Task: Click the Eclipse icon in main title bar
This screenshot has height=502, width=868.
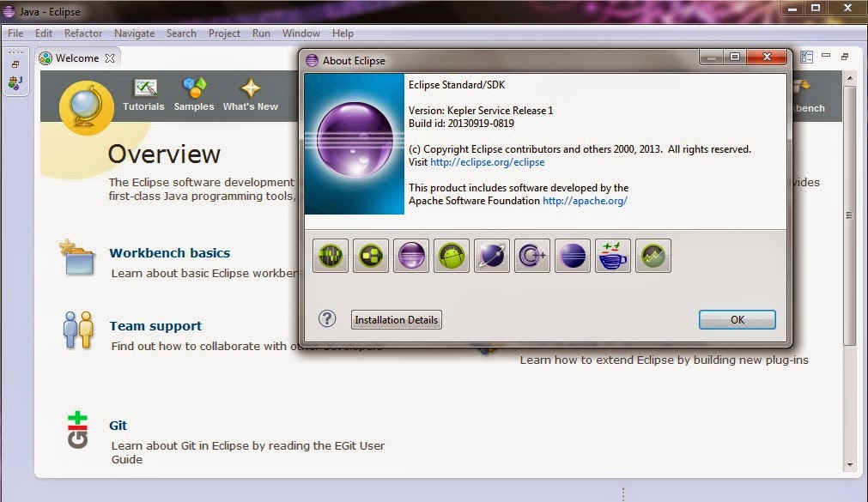Action: [x=9, y=12]
